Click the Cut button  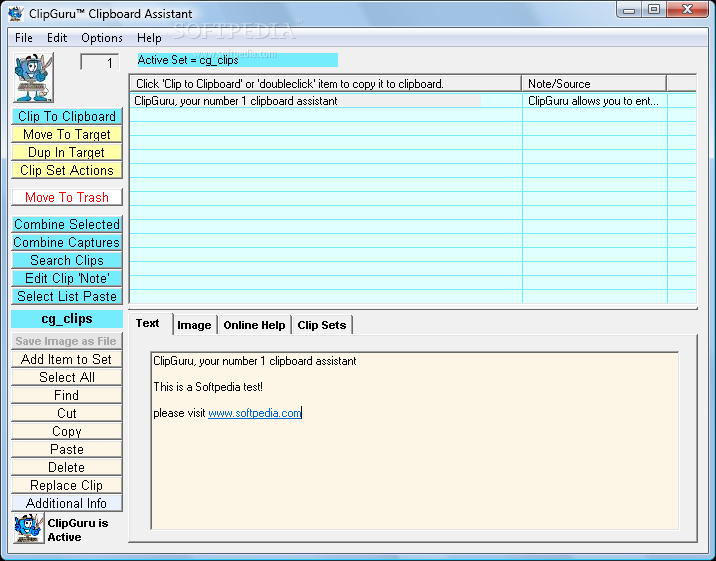(67, 413)
